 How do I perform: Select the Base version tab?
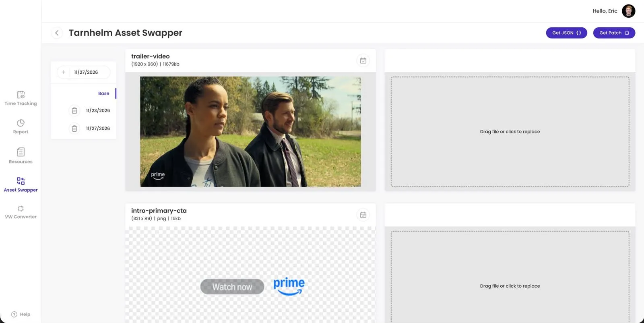tap(103, 93)
